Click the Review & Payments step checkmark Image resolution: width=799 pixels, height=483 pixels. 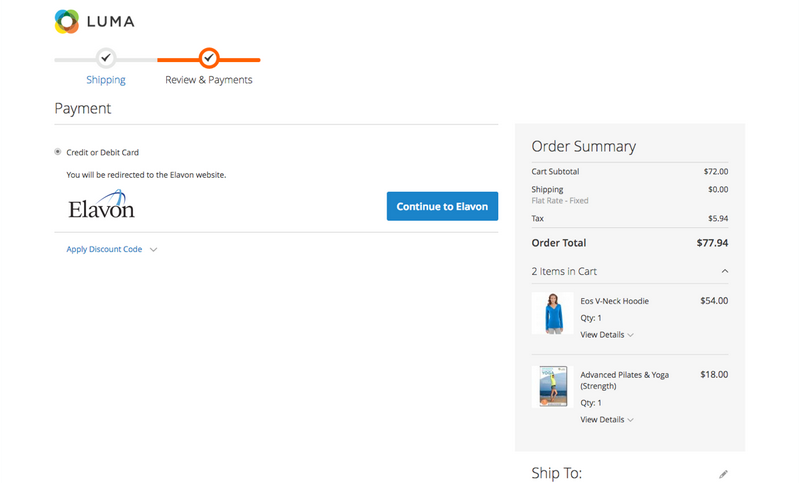(208, 58)
